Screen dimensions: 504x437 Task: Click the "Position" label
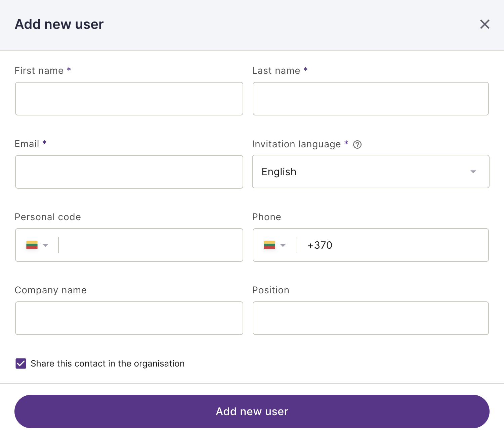(x=270, y=290)
